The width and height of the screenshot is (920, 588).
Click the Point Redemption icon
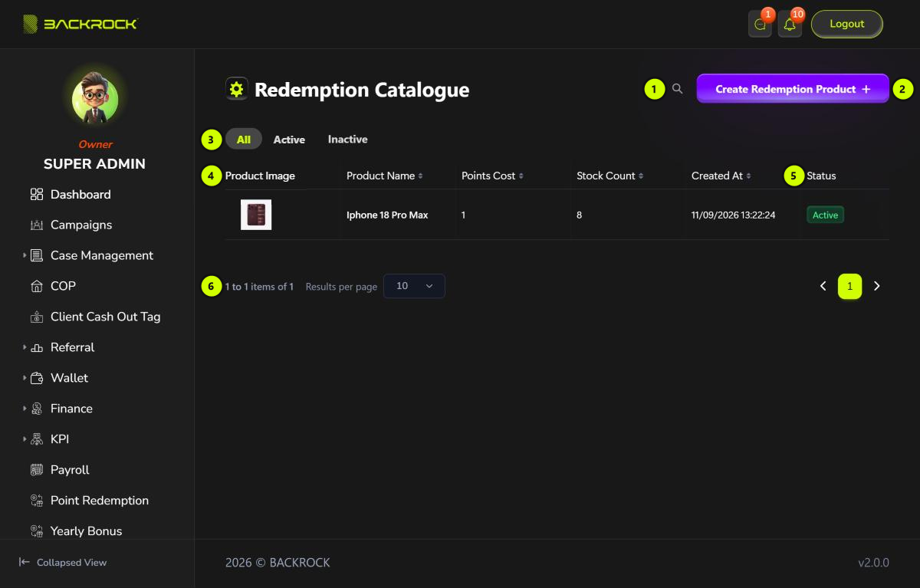pos(37,501)
